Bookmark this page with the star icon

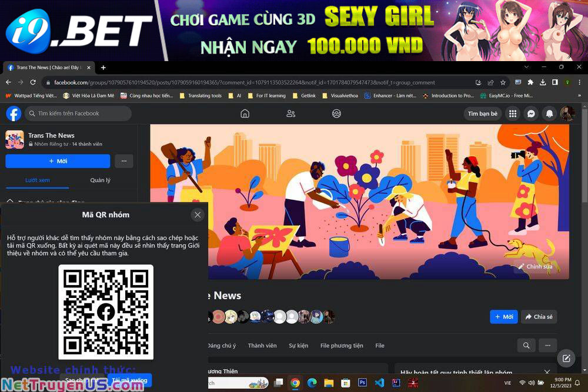503,83
